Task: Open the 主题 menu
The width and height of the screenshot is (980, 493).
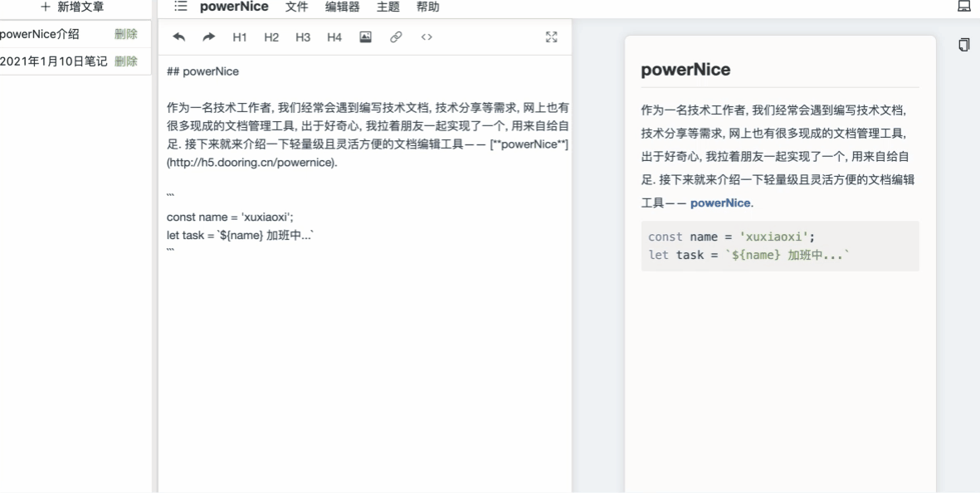Action: [388, 7]
